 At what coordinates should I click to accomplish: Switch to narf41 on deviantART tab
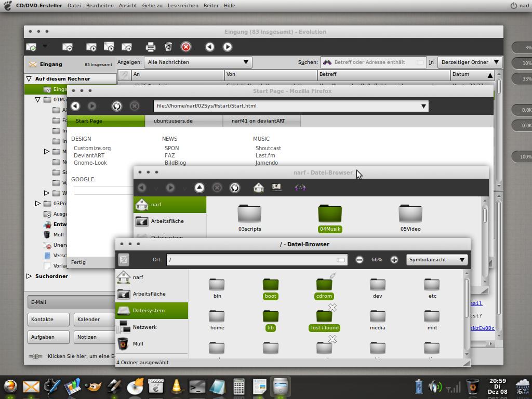(x=262, y=121)
